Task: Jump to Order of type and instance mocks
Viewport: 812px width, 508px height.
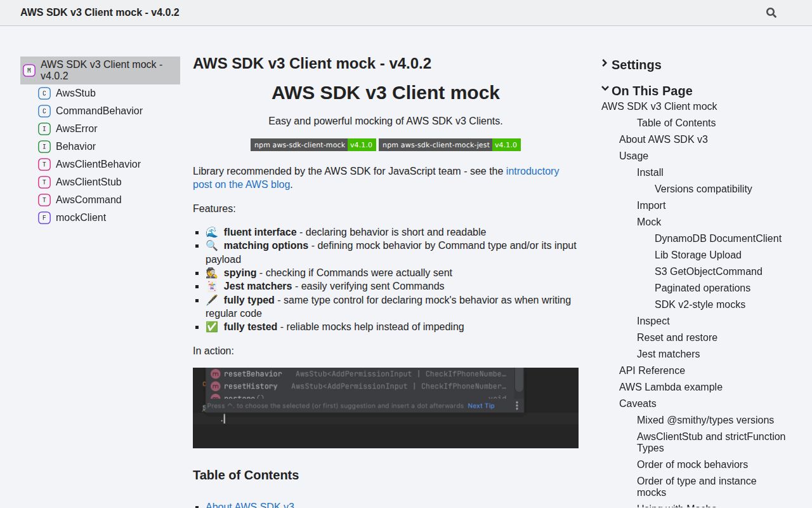Action: 697,486
